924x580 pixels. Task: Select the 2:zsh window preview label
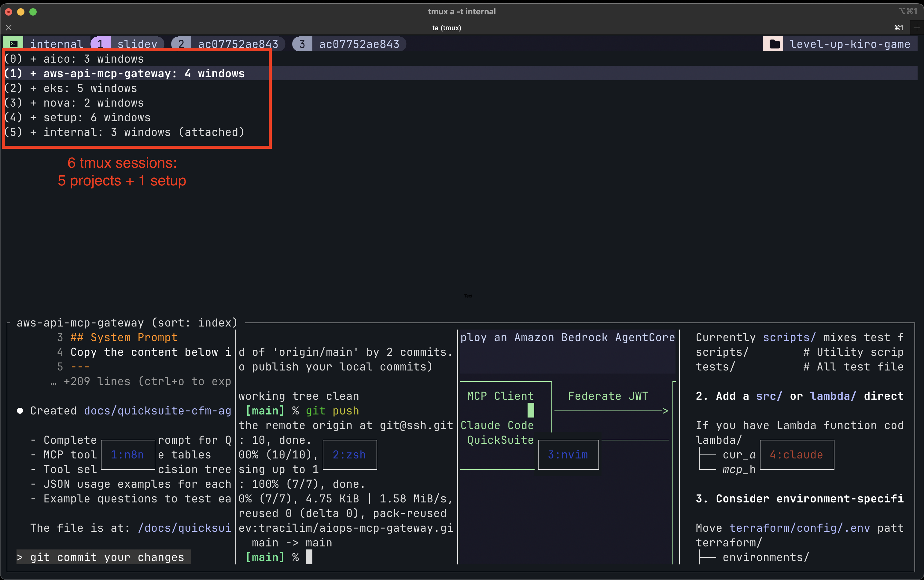pos(350,455)
